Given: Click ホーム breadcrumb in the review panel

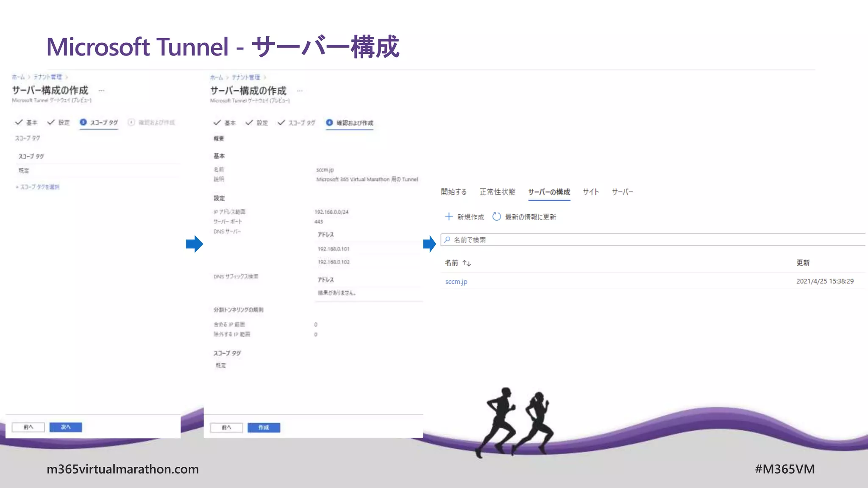Looking at the screenshot, I should tap(217, 78).
